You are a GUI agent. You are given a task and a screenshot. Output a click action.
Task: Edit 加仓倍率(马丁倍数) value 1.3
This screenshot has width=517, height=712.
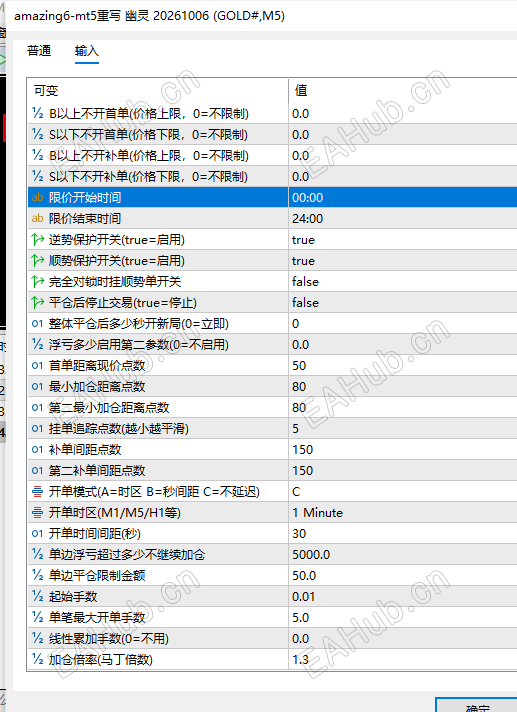(403, 659)
